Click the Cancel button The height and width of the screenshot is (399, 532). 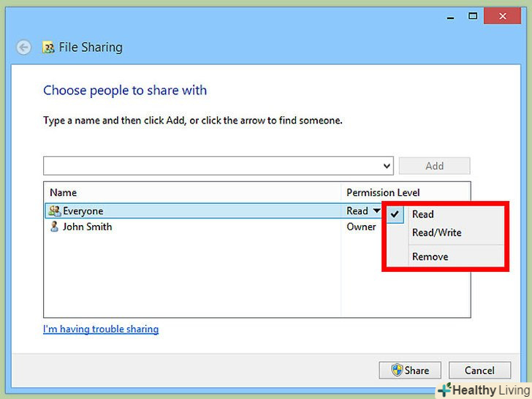coord(479,370)
